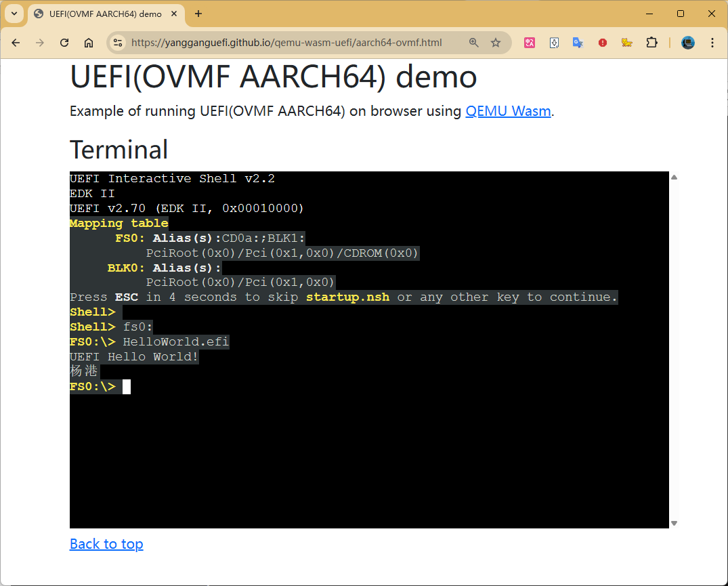Minimize the browser window
The width and height of the screenshot is (728, 586).
point(649,14)
